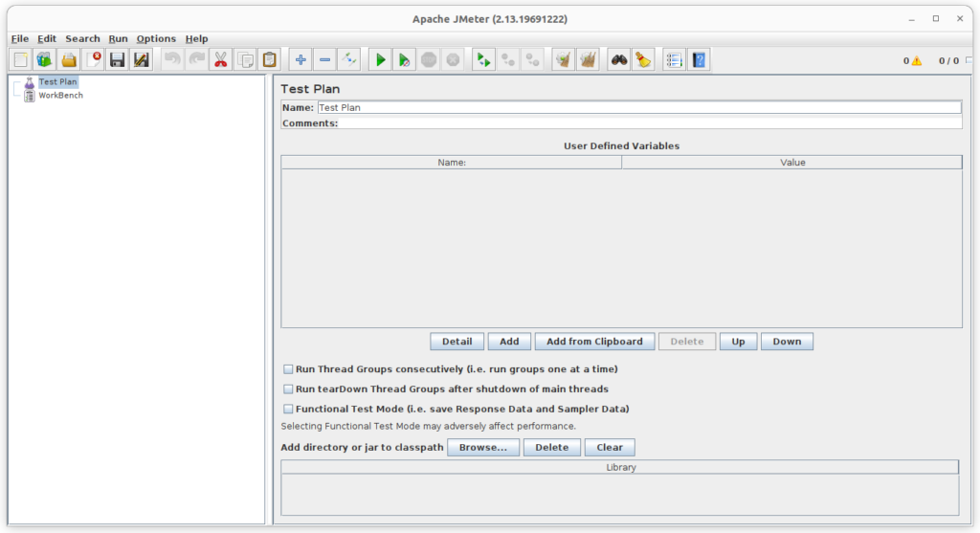Click the Comments input field
Viewport: 980px width, 533px height.
click(650, 123)
